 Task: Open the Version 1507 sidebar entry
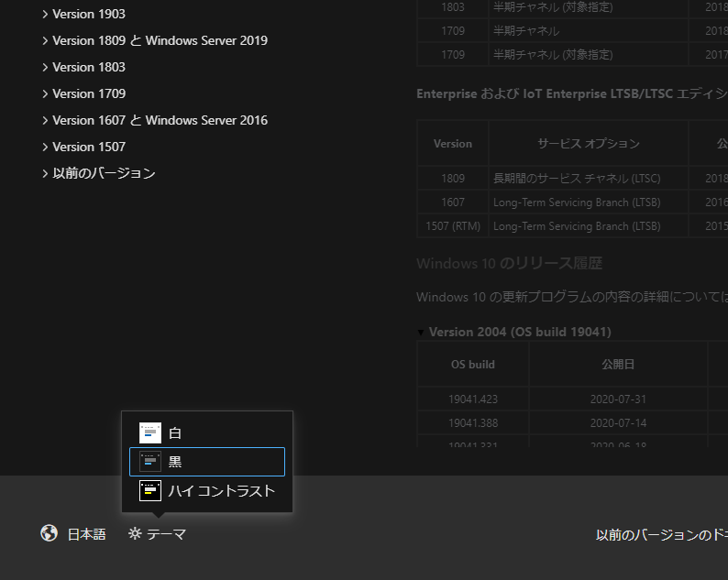tap(89, 147)
